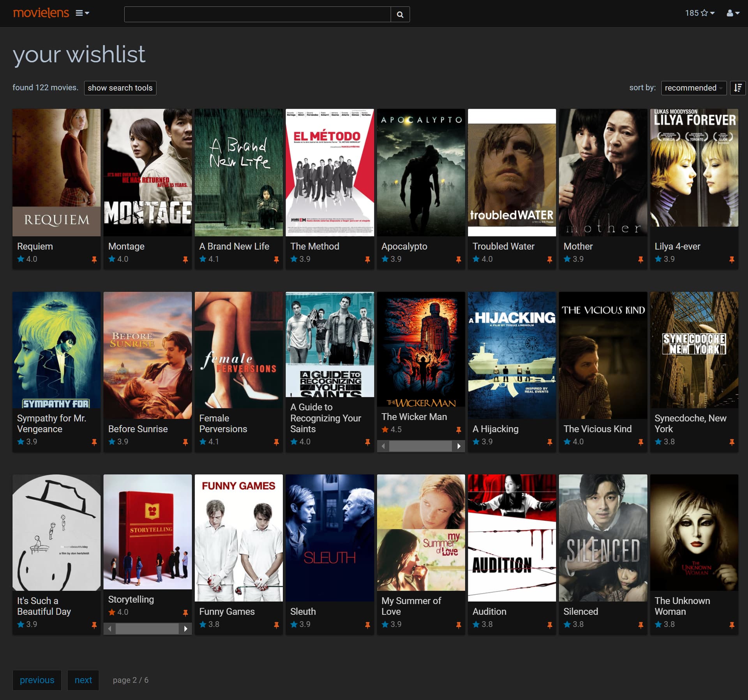
Task: Toggle wishlist pin on Apocalypto
Action: (458, 259)
